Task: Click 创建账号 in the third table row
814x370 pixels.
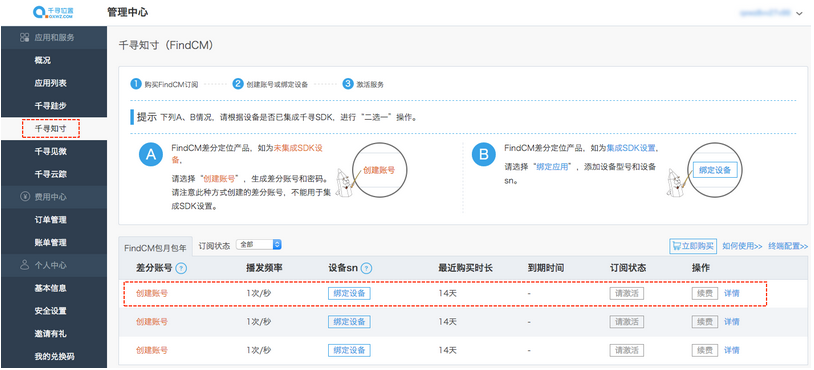Action: click(x=152, y=350)
